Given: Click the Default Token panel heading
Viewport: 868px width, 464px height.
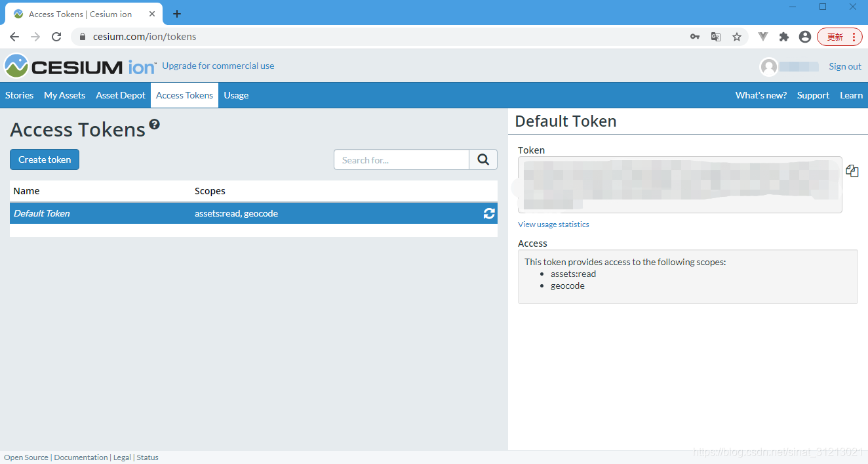Looking at the screenshot, I should coord(566,121).
